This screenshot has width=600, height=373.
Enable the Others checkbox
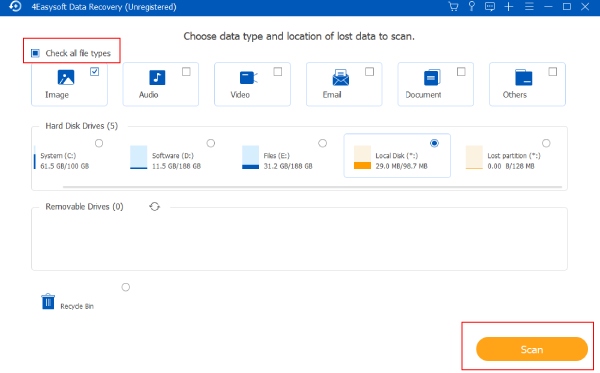[553, 72]
